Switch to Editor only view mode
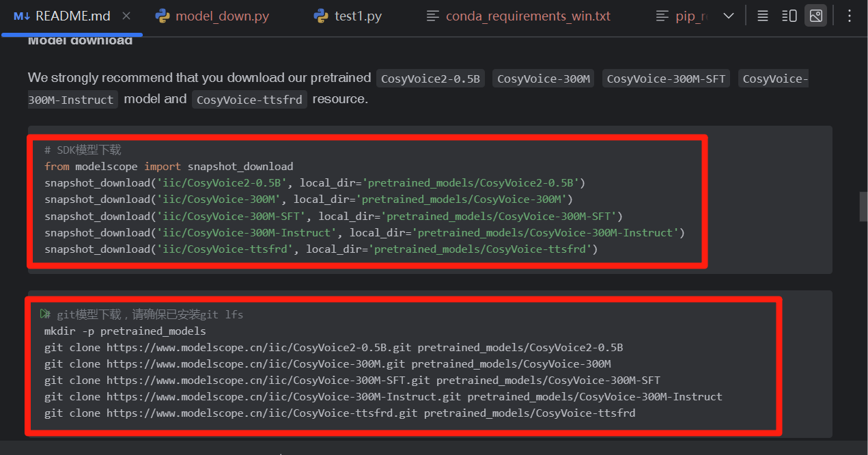 pos(764,15)
